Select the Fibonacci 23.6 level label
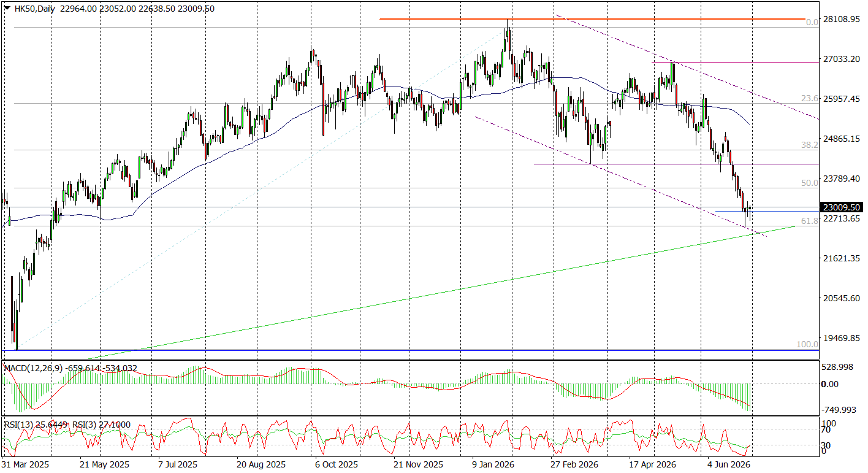Image resolution: width=868 pixels, height=473 pixels. tap(810, 98)
